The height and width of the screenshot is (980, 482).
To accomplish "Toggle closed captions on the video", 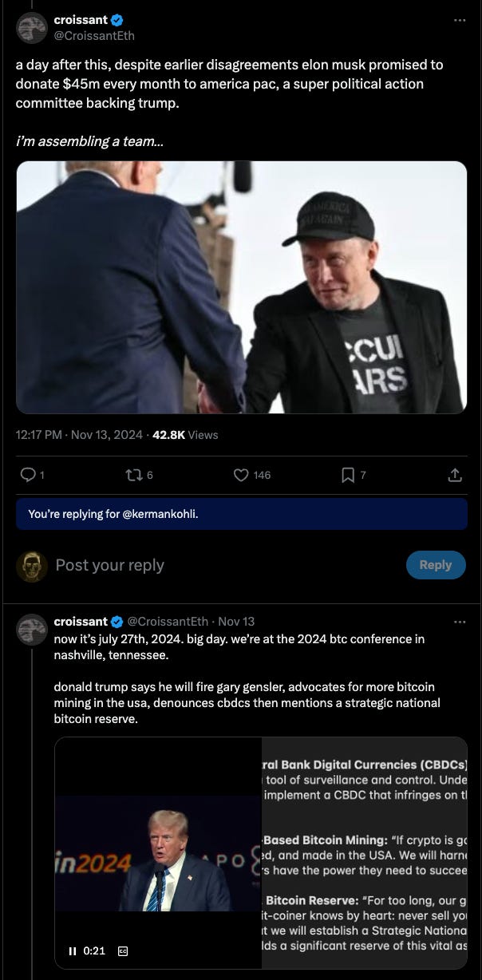I will pyautogui.click(x=123, y=951).
